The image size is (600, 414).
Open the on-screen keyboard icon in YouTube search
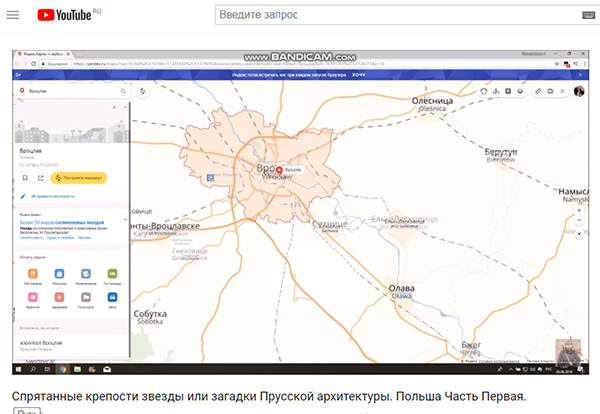pos(589,15)
